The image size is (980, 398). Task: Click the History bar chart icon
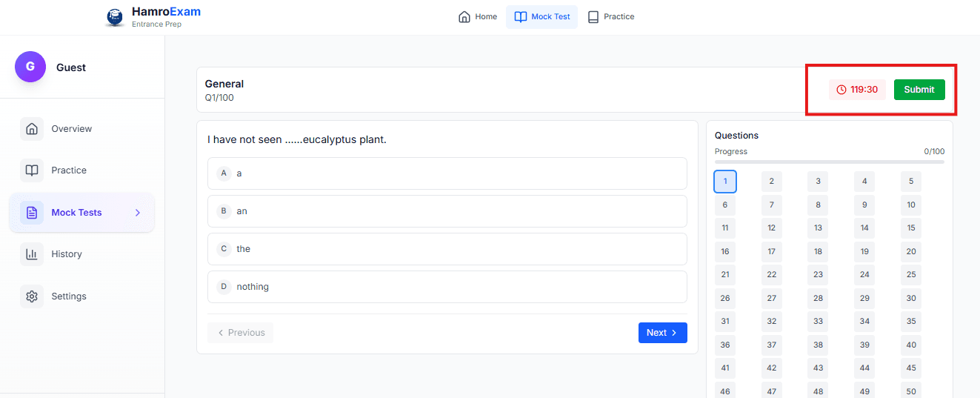point(32,254)
